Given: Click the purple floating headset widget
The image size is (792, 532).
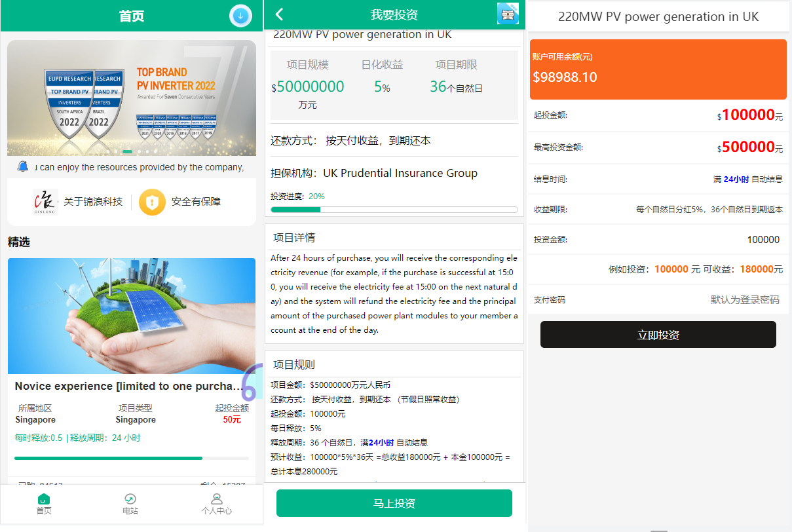Looking at the screenshot, I should click(252, 383).
